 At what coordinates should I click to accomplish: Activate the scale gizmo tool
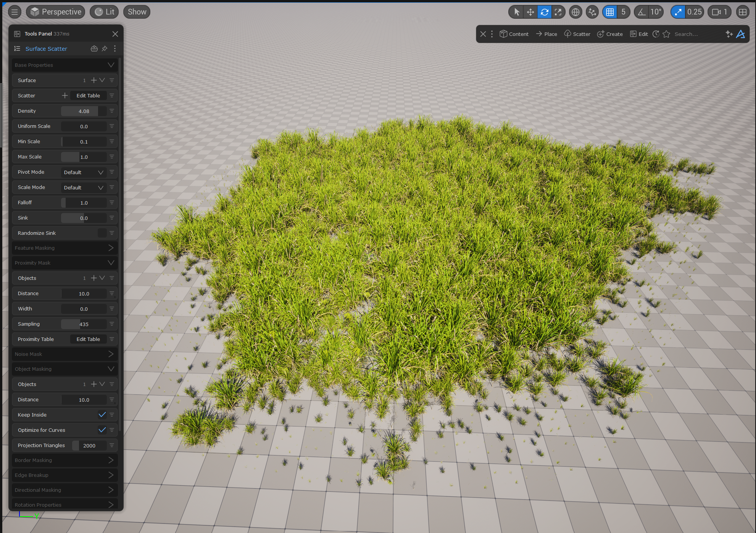[x=558, y=12]
